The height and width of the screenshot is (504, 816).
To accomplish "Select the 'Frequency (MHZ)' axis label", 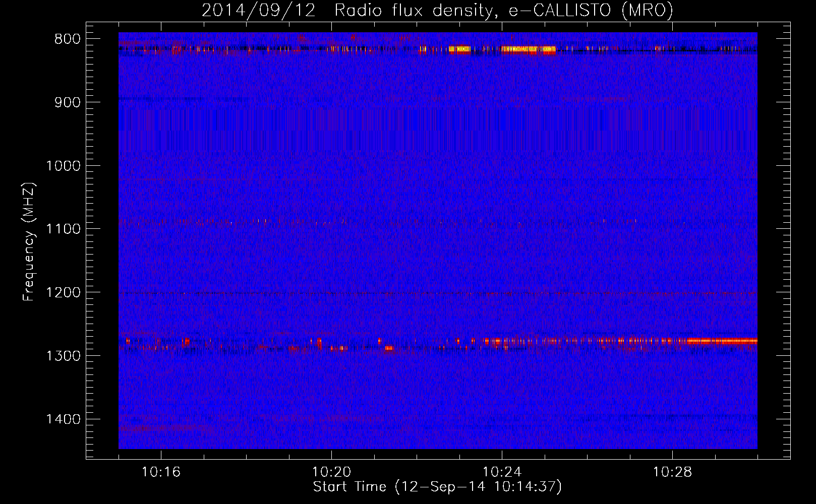I will [29, 242].
